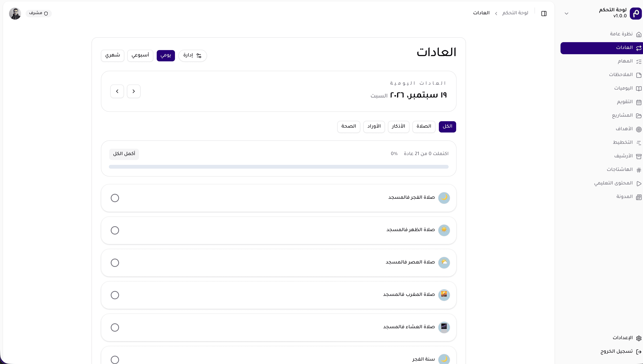The width and height of the screenshot is (643, 364).
Task: Select the active العادات sidebar item
Action: [602, 48]
